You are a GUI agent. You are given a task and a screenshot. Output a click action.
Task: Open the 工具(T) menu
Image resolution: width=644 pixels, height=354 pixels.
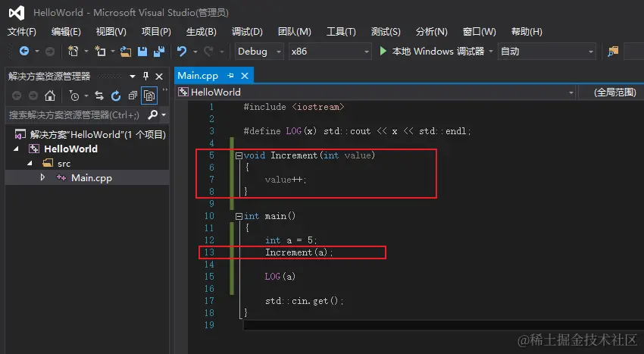click(341, 32)
